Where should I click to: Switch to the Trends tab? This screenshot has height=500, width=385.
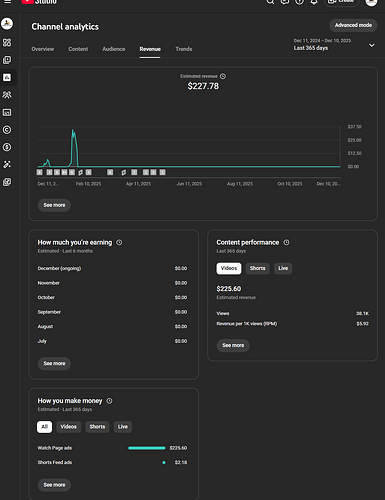184,49
